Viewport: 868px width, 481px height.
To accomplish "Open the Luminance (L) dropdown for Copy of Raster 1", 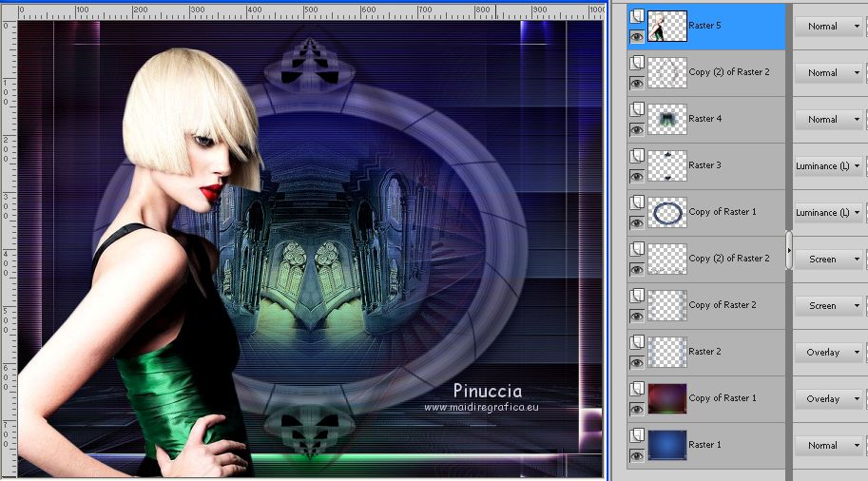I will coord(830,212).
